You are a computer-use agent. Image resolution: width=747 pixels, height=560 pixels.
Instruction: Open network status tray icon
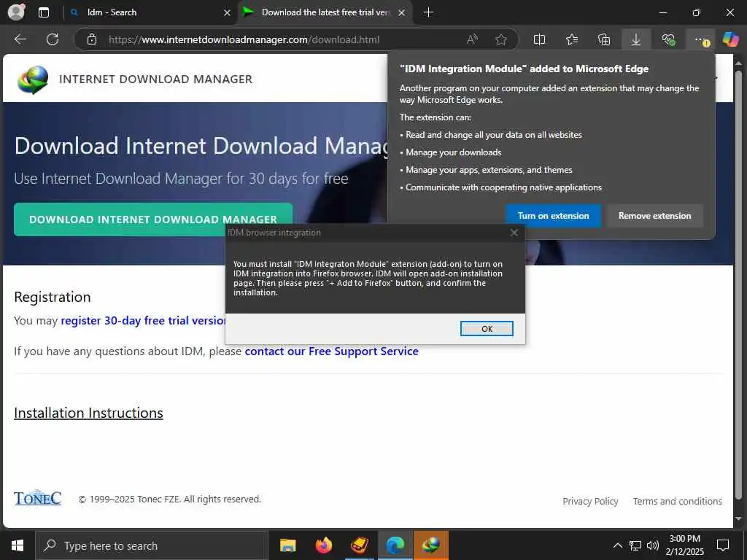(635, 545)
